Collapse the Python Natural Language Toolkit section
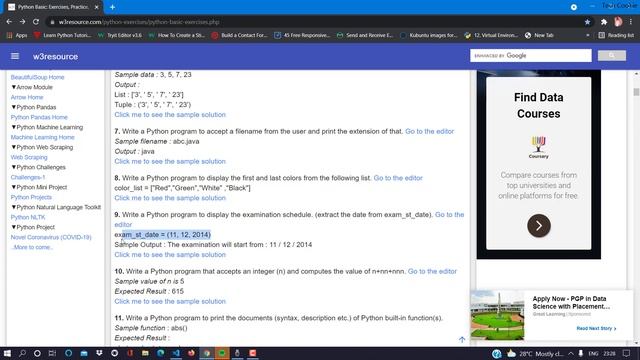 click(56, 207)
